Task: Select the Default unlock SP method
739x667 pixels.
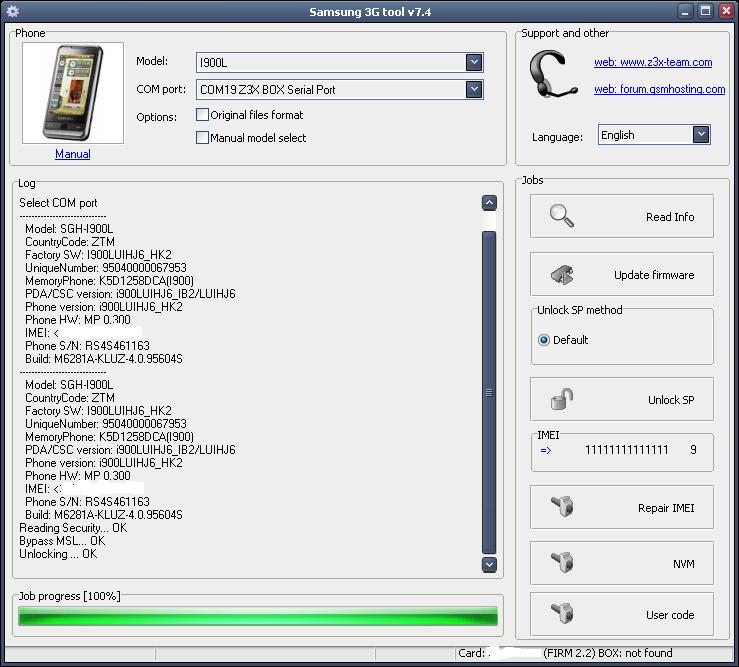Action: pyautogui.click(x=544, y=340)
